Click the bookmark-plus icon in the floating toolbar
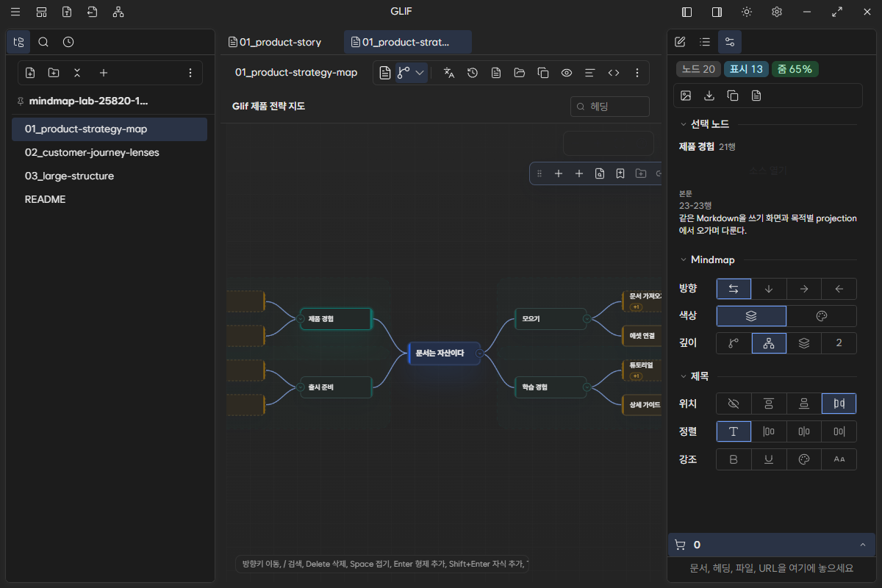 (x=620, y=173)
